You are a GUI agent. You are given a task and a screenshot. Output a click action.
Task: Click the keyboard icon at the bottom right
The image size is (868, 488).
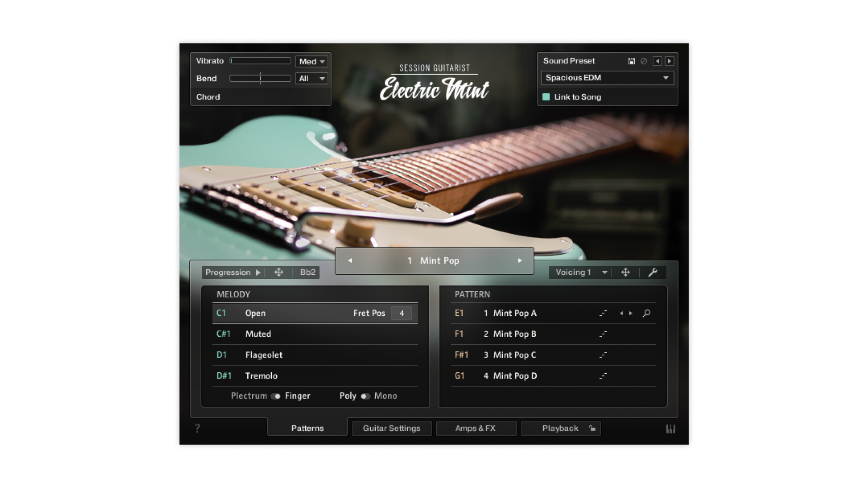pyautogui.click(x=670, y=429)
